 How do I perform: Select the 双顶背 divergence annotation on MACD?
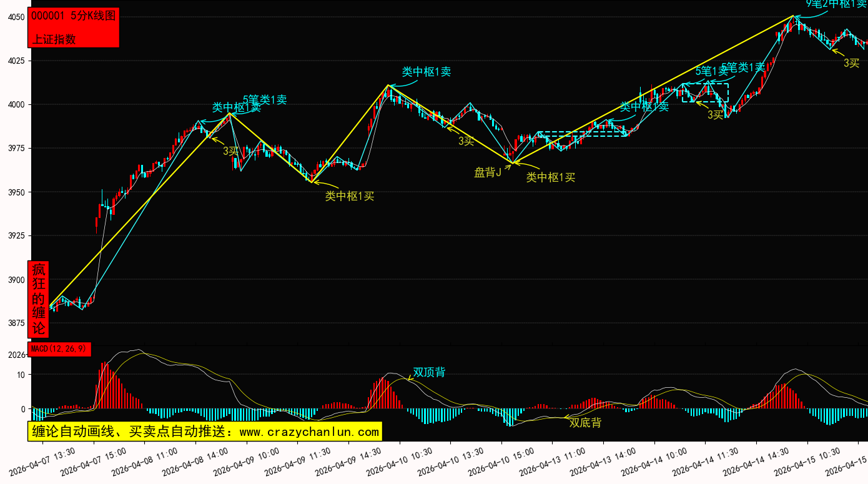click(429, 372)
